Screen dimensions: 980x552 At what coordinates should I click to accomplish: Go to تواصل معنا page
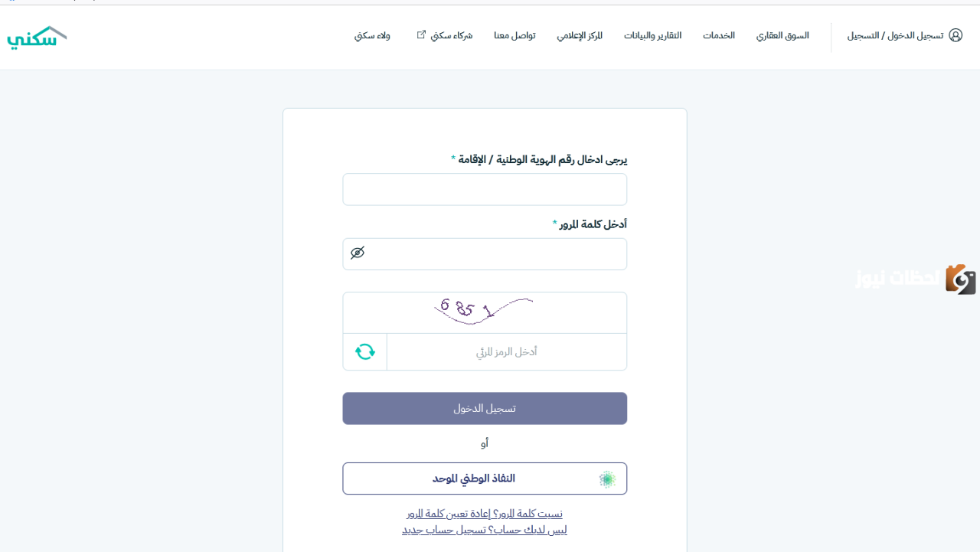514,35
